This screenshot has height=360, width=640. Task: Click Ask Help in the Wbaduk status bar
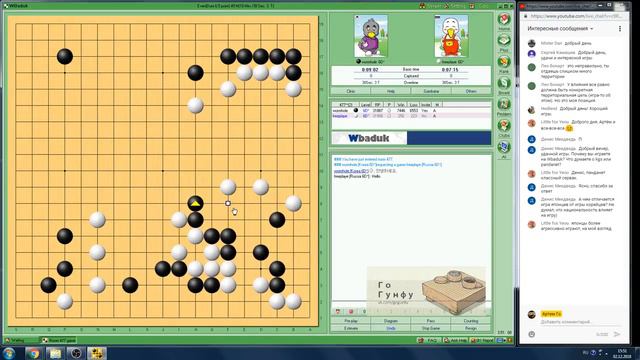point(455,340)
